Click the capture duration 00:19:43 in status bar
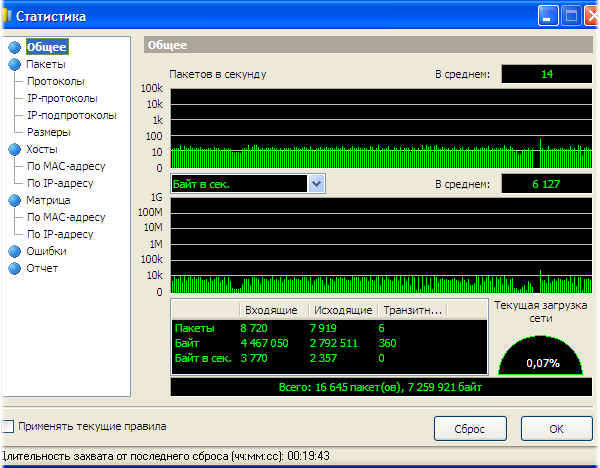Screen dimensions: 600x468 pyautogui.click(x=308, y=456)
